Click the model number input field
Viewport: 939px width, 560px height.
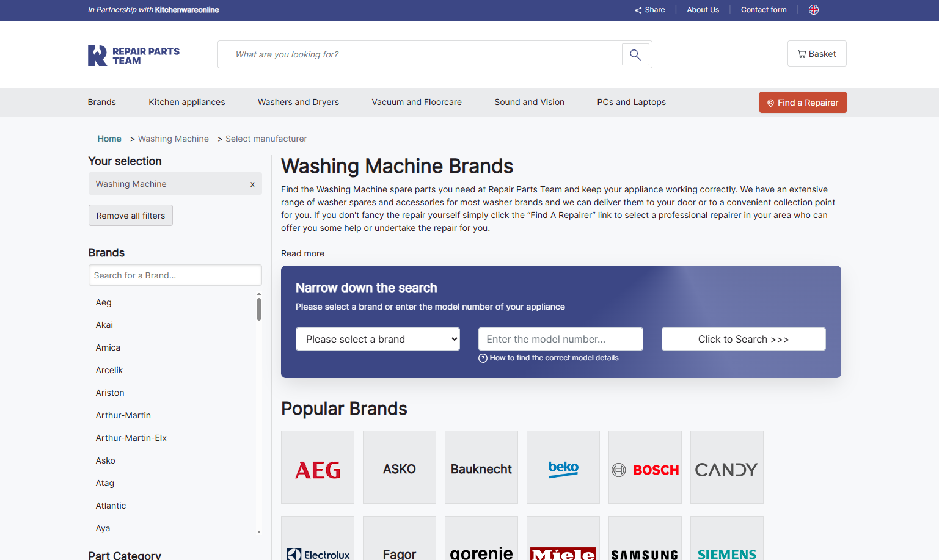click(561, 339)
